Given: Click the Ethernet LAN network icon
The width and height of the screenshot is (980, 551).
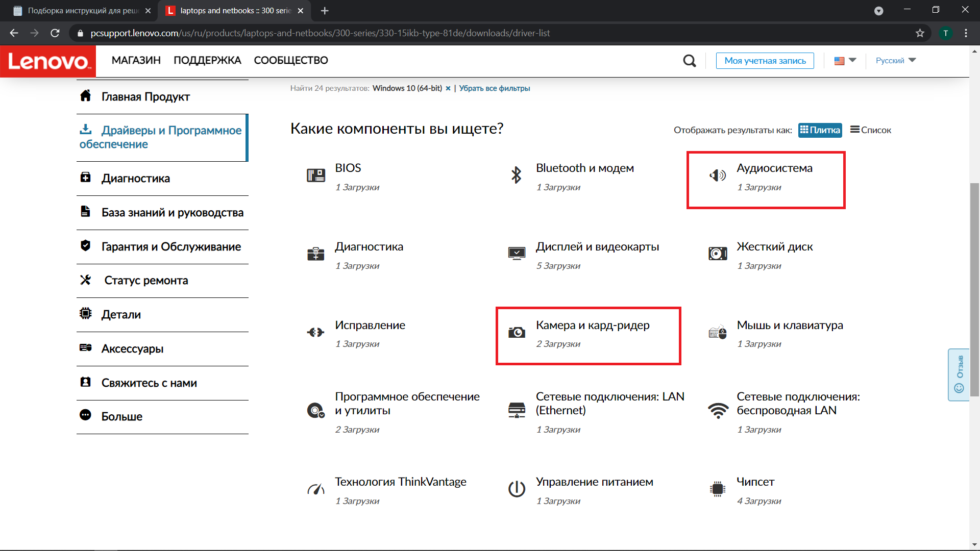Looking at the screenshot, I should coord(517,410).
